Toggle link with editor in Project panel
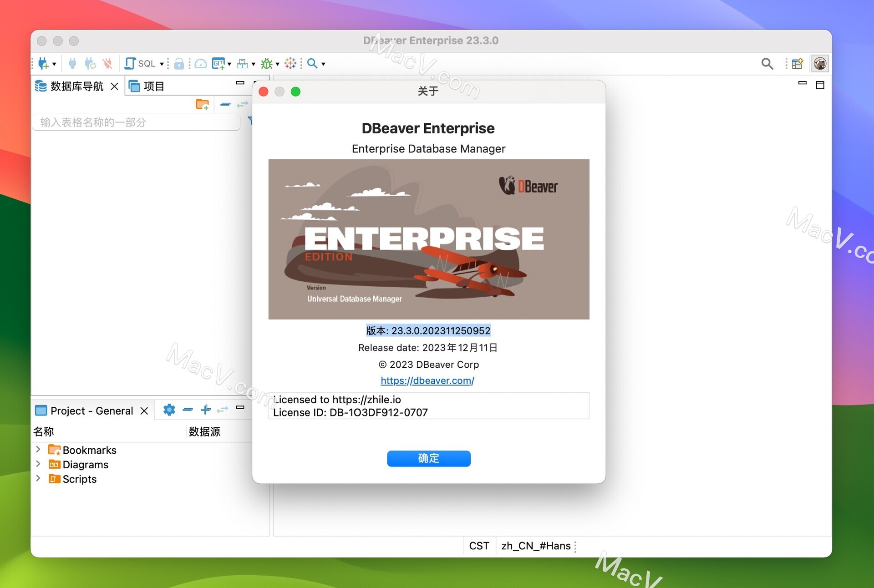This screenshot has width=874, height=588. tap(222, 410)
